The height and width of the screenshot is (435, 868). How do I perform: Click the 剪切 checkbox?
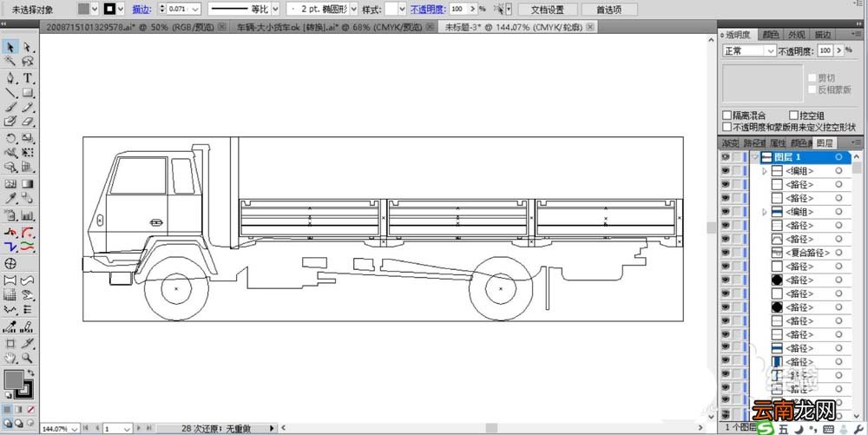[x=812, y=77]
